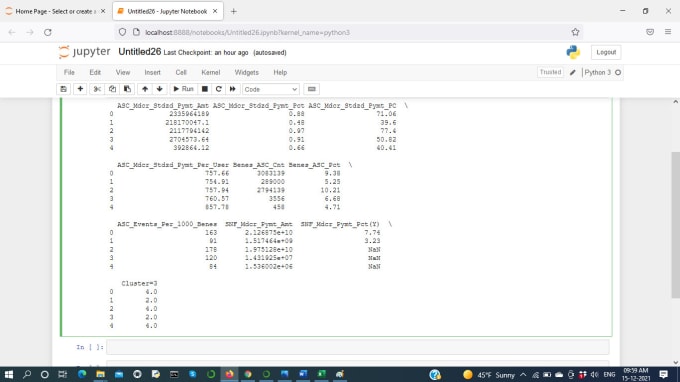The width and height of the screenshot is (680, 382).
Task: Click the scrollbar up arrow
Action: [675, 102]
